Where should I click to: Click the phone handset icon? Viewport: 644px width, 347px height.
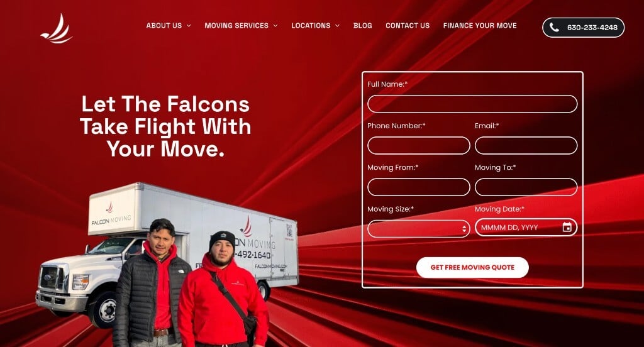[x=554, y=28]
